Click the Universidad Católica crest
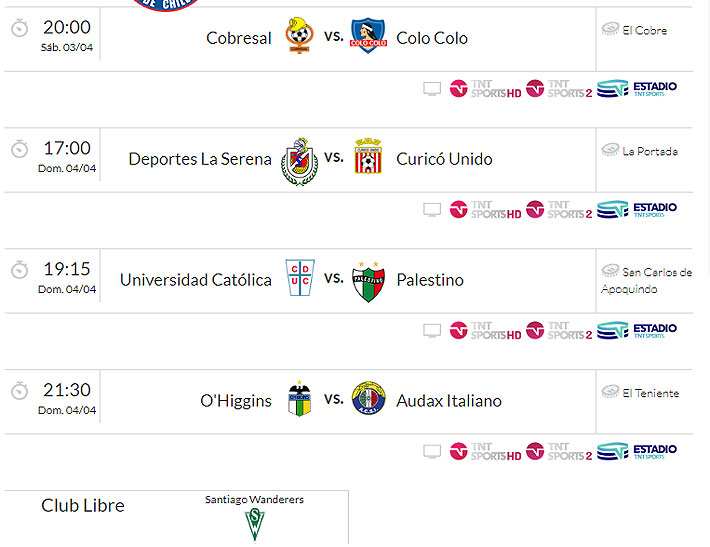Image resolution: width=710 pixels, height=547 pixels. pos(299,280)
